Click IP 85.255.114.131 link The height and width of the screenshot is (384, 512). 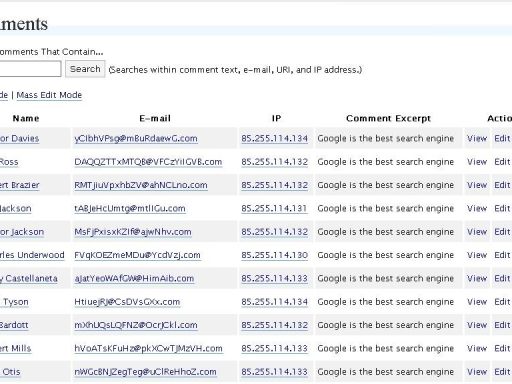[274, 208]
